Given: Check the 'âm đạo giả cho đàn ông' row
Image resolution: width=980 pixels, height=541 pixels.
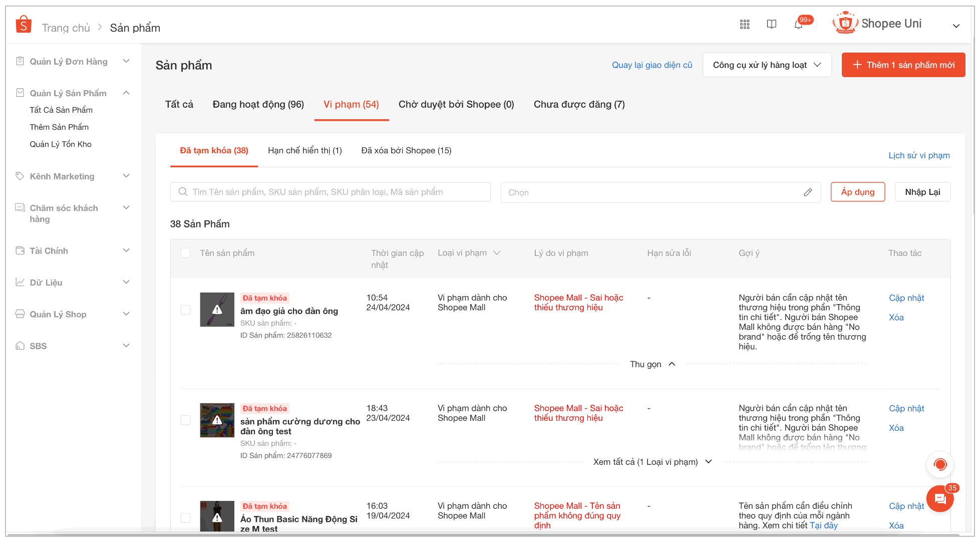Looking at the screenshot, I should click(186, 310).
